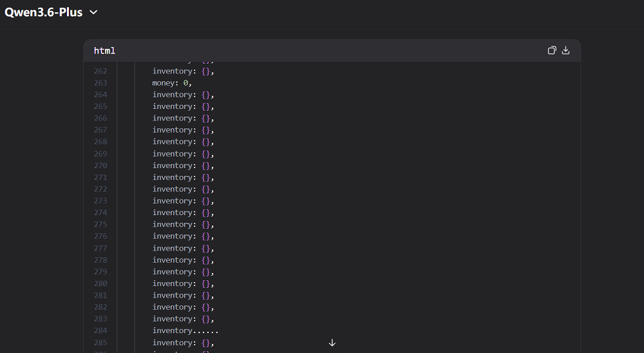
Task: Click the html language label
Action: point(104,51)
